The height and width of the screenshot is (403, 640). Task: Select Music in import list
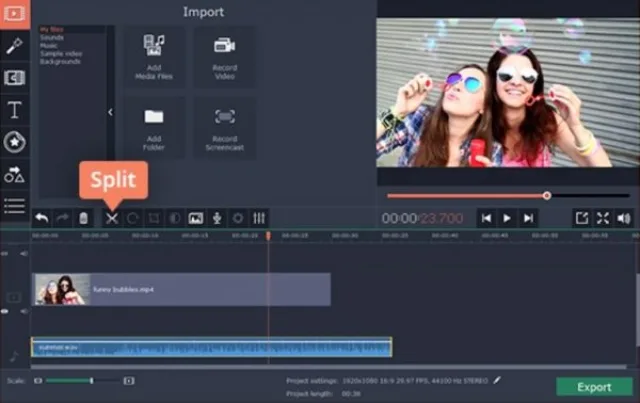[49, 46]
